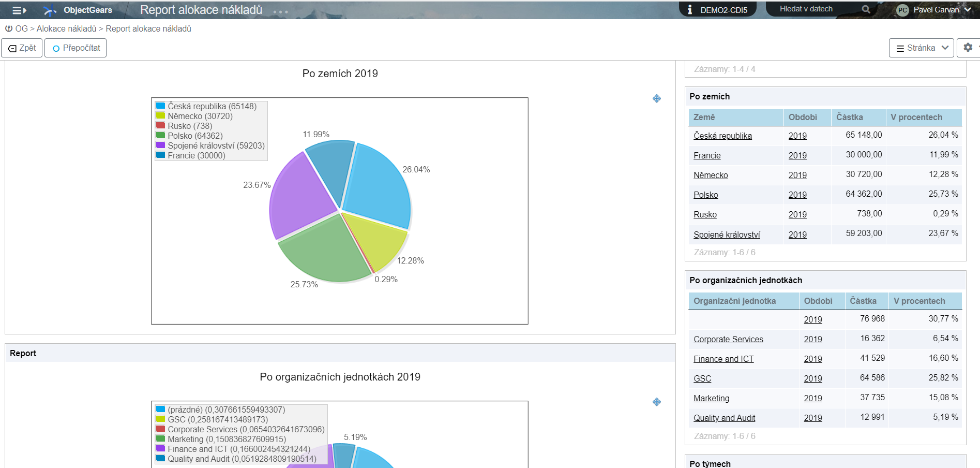Open the Spojené království link

point(727,235)
